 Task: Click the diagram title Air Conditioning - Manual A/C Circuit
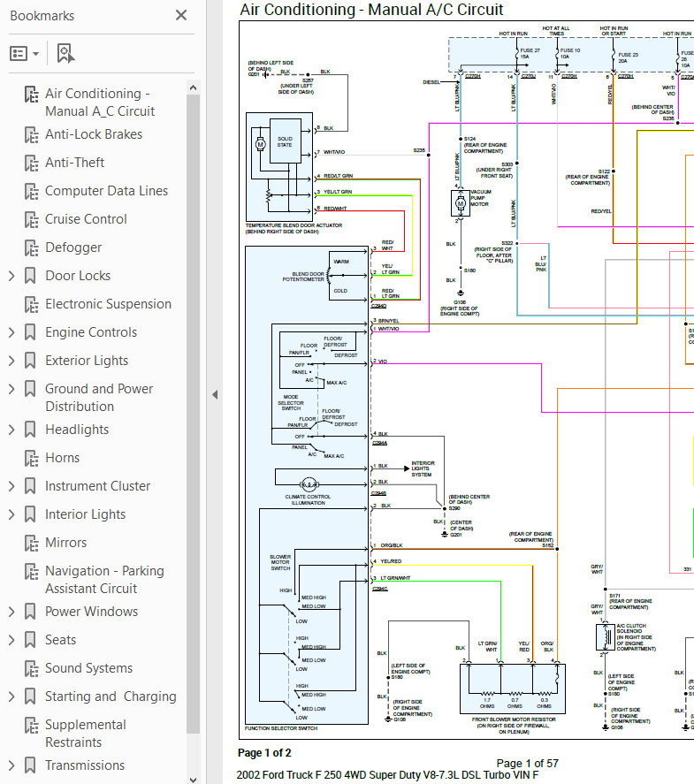coord(371,10)
